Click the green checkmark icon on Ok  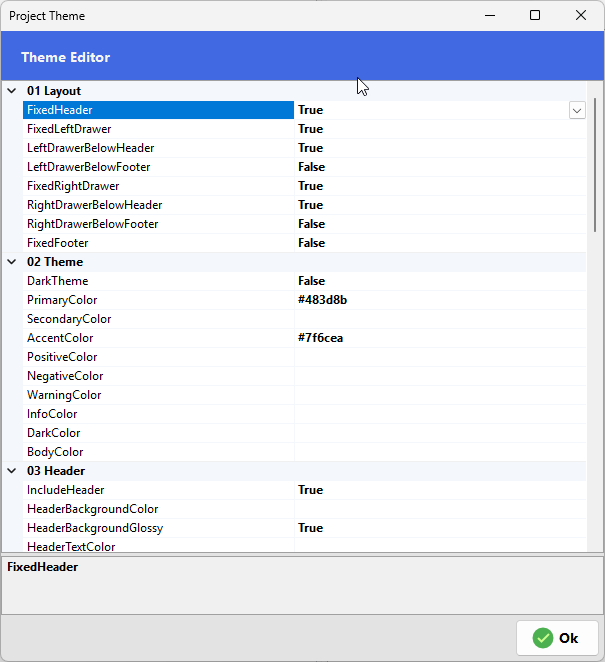click(543, 638)
